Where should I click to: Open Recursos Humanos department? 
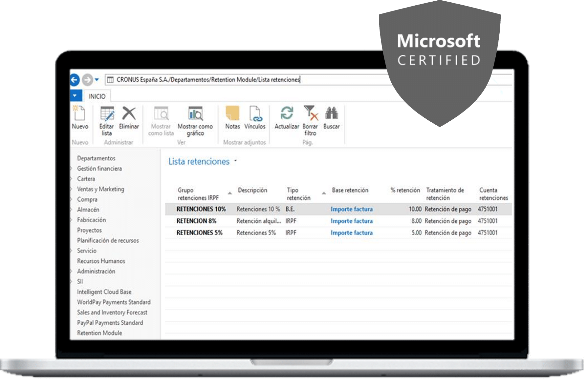point(101,261)
